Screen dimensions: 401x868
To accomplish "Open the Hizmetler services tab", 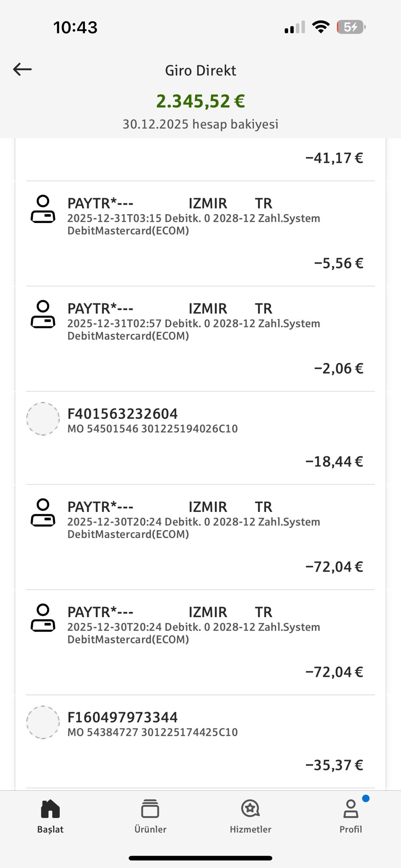I will (x=250, y=817).
